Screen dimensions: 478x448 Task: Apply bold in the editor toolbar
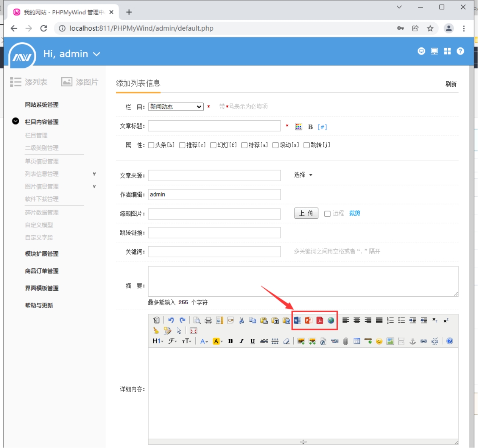pos(230,341)
